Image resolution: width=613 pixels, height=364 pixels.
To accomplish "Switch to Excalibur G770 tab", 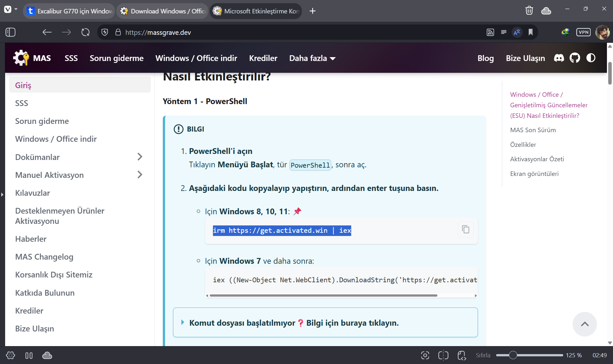I will 69,11.
